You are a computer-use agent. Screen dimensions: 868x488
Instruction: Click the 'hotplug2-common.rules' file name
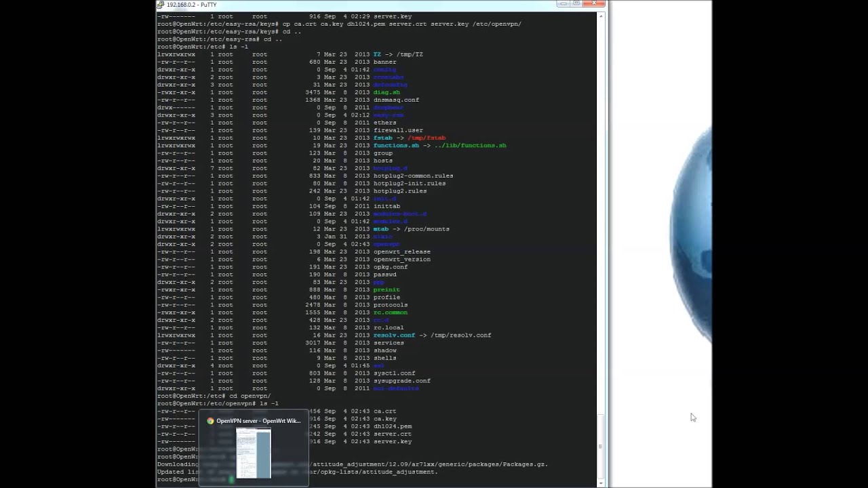[413, 176]
